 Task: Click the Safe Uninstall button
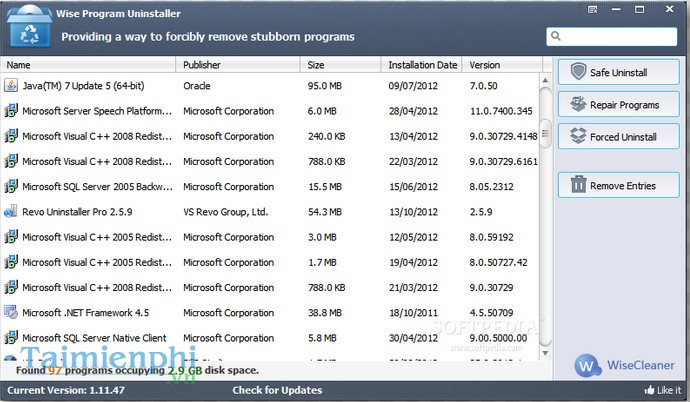(618, 72)
